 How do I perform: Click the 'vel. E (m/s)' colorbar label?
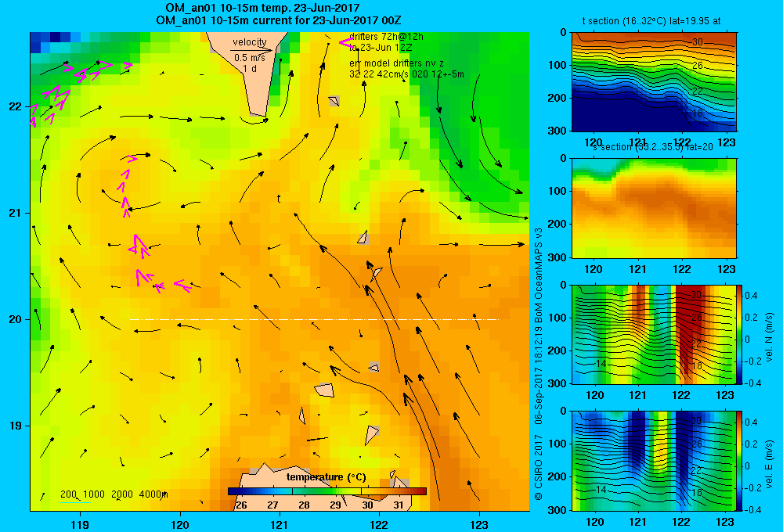pos(769,464)
